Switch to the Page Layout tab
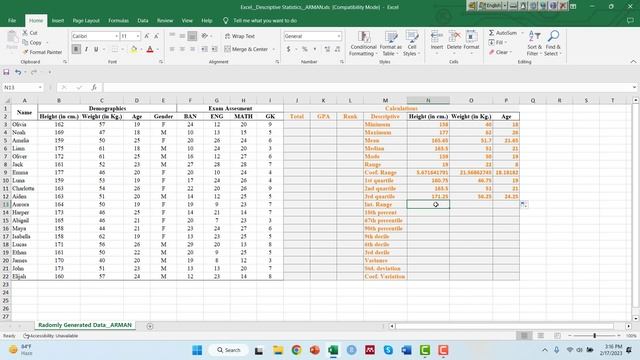This screenshot has height=360, width=640. tap(86, 20)
